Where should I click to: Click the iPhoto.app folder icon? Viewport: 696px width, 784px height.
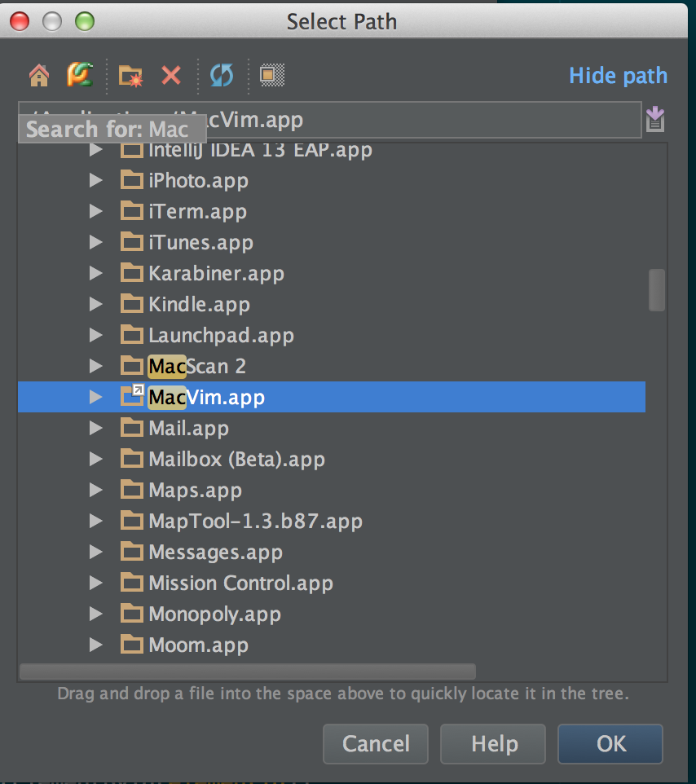tap(132, 180)
